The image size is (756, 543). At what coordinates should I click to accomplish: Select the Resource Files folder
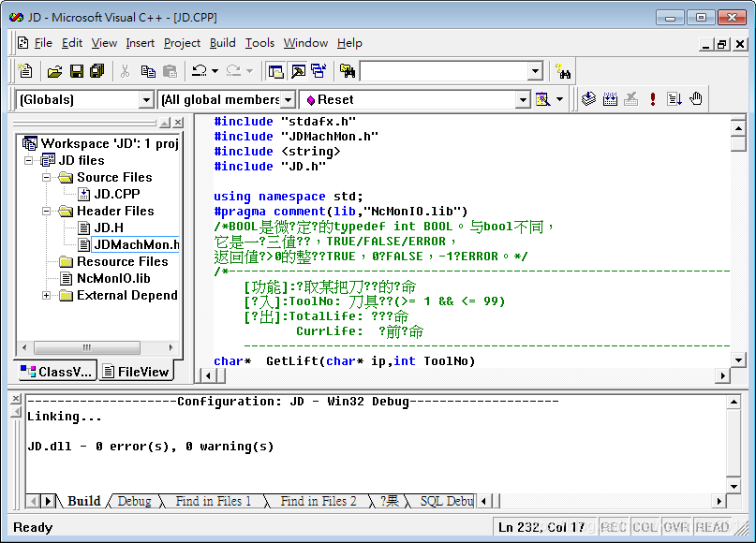tap(123, 261)
